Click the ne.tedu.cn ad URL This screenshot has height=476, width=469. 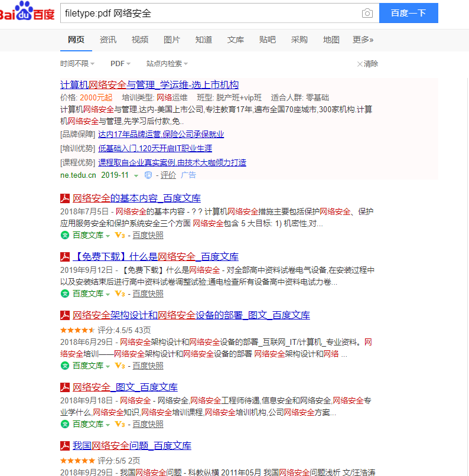(78, 175)
